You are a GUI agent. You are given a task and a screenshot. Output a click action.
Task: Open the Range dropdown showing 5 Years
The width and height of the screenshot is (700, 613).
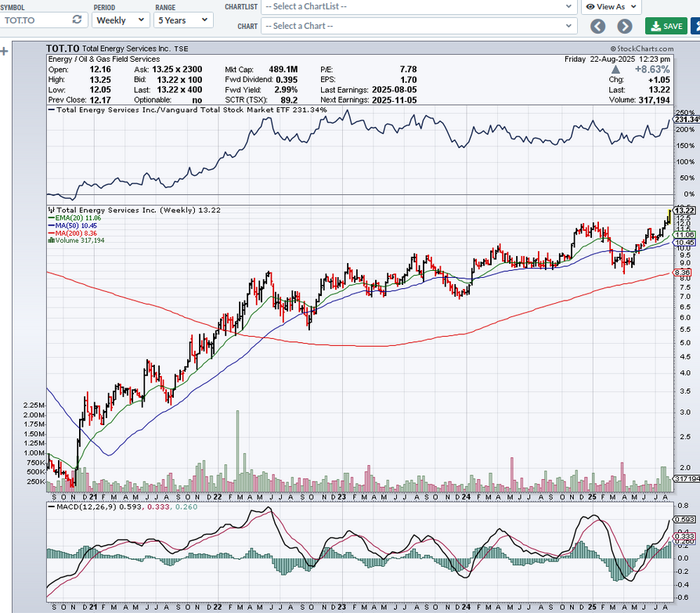click(x=182, y=20)
